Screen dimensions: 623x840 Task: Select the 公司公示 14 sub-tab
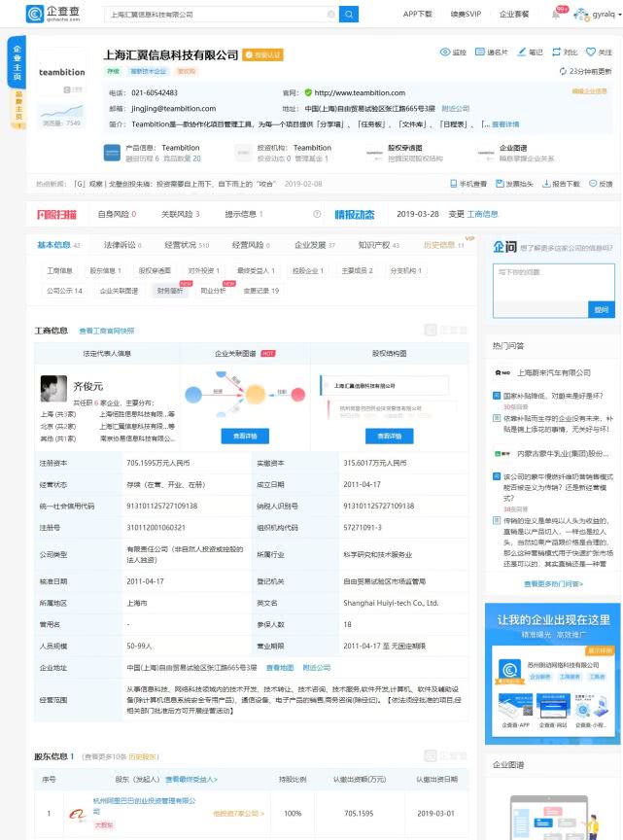[64, 291]
